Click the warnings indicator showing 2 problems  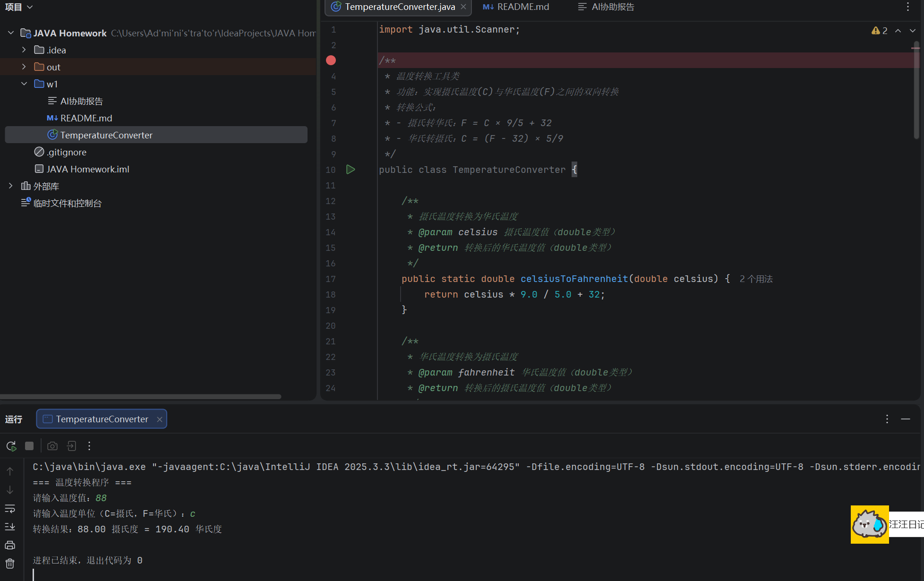[880, 31]
